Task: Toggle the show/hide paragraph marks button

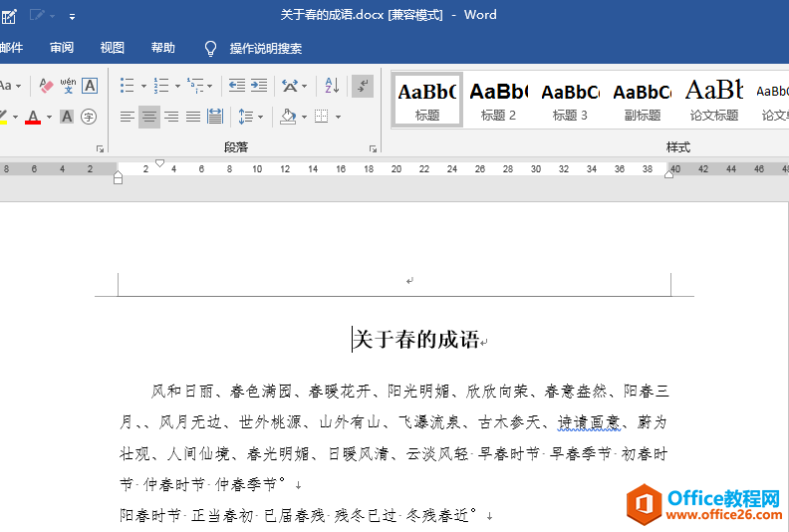Action: 363,86
